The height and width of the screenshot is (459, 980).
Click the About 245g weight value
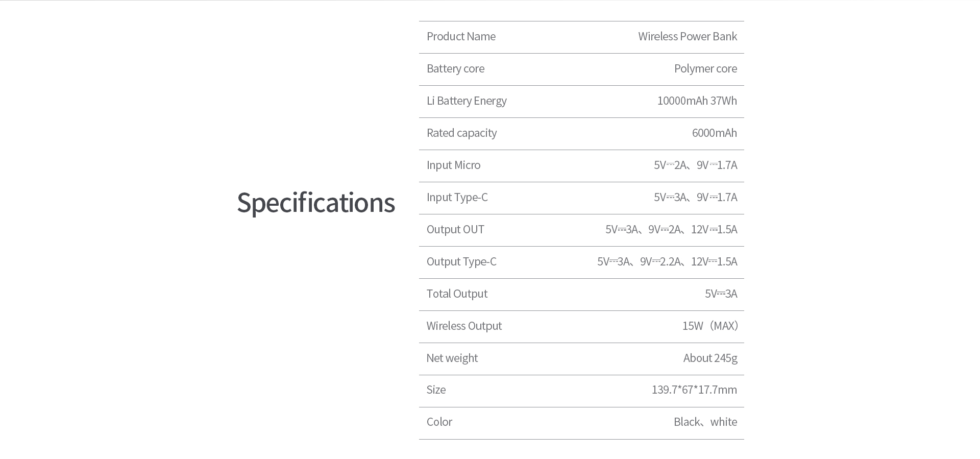click(710, 358)
